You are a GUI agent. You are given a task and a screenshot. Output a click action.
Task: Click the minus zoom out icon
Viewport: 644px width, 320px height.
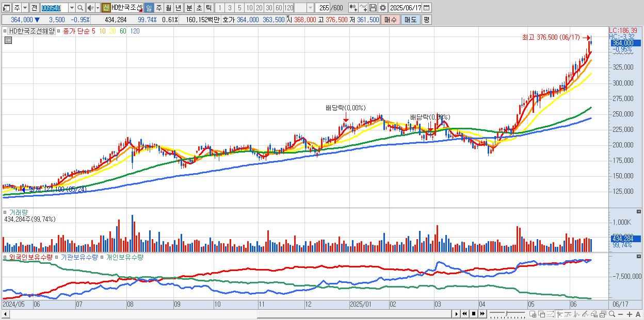(x=621, y=314)
